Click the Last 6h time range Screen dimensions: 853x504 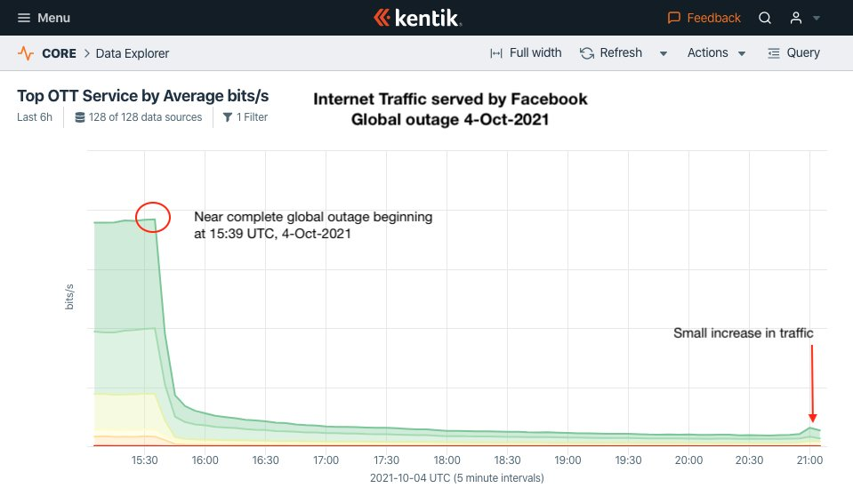[x=35, y=117]
